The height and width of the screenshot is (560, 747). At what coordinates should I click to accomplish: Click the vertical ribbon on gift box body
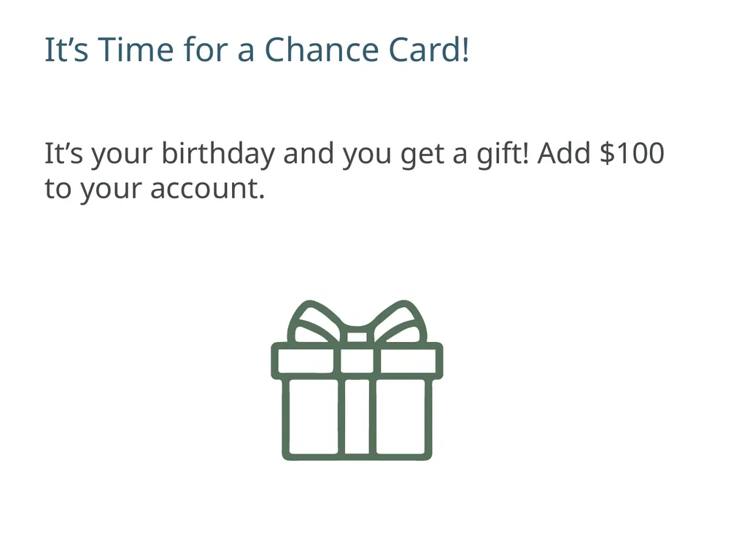coord(357,416)
